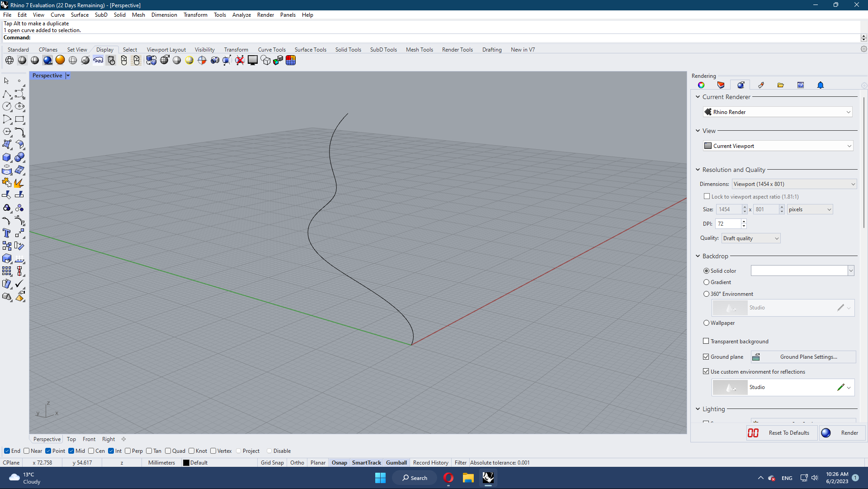The height and width of the screenshot is (489, 868).
Task: Switch viewport to Rendered display mode
Action: tap(47, 60)
